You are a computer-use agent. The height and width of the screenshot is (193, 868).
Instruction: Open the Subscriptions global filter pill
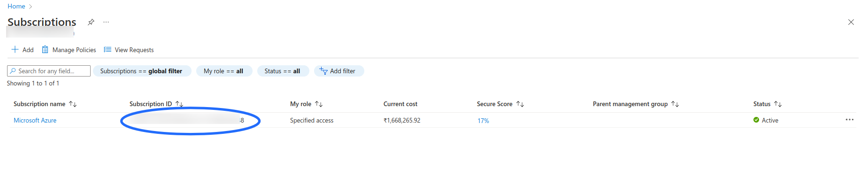pos(141,71)
